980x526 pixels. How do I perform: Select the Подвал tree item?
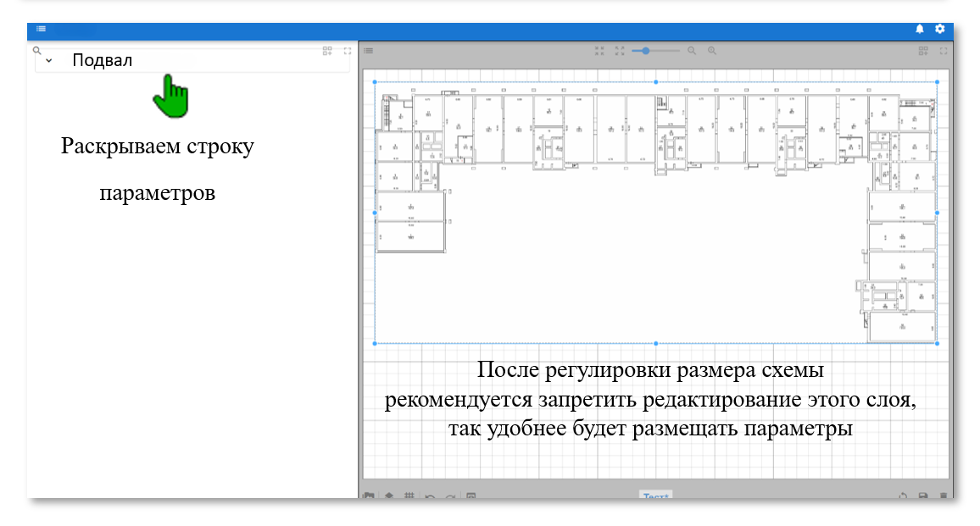click(x=103, y=61)
